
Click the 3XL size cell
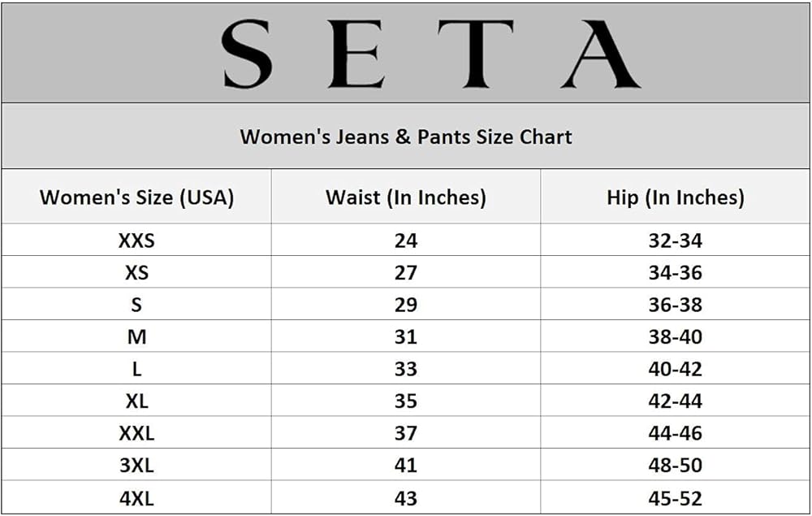[136, 466]
